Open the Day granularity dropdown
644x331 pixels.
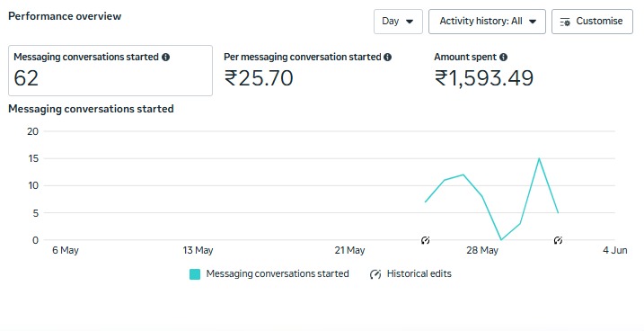[398, 22]
